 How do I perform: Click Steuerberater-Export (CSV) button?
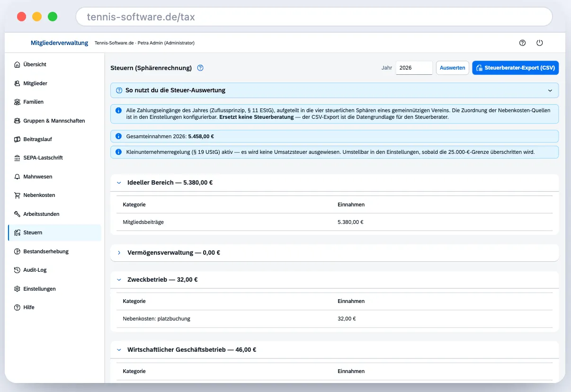pyautogui.click(x=515, y=68)
